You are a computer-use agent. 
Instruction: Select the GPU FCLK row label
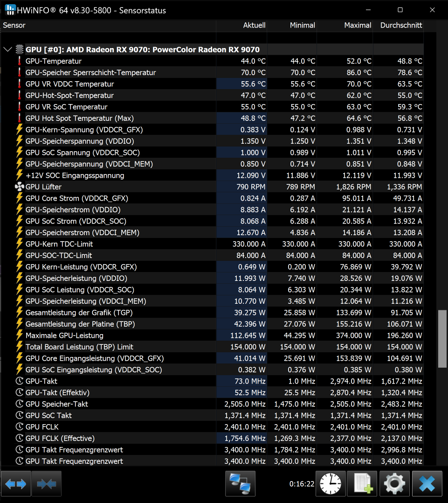(x=42, y=427)
